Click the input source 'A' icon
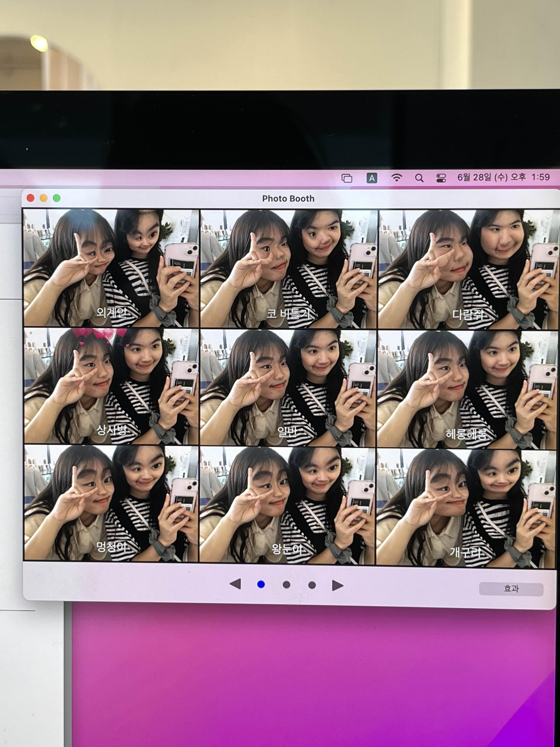 (x=372, y=178)
